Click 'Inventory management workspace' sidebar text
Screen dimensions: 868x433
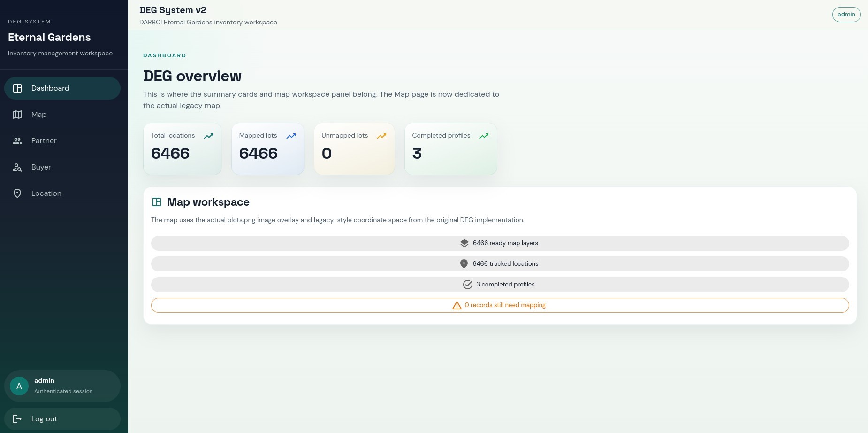tap(60, 54)
